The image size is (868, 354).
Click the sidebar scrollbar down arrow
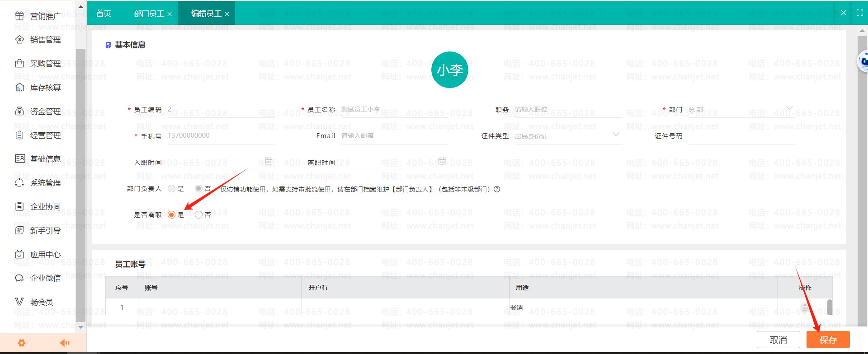click(x=80, y=327)
